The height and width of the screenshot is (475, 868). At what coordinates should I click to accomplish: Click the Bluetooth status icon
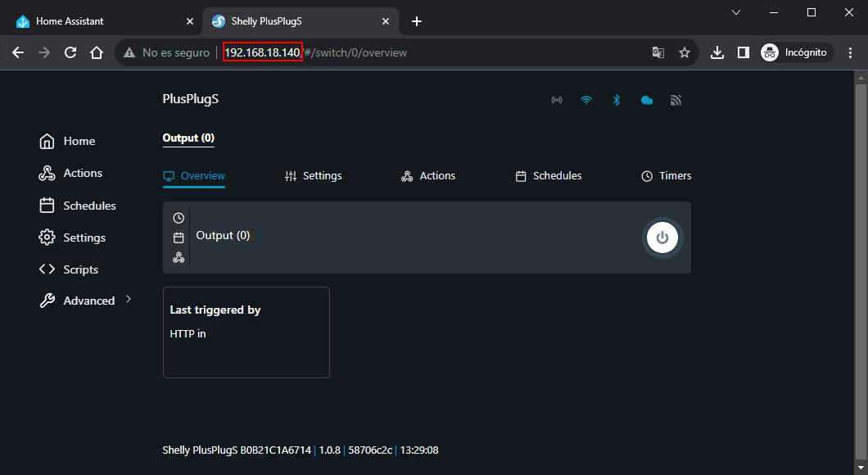pyautogui.click(x=617, y=100)
